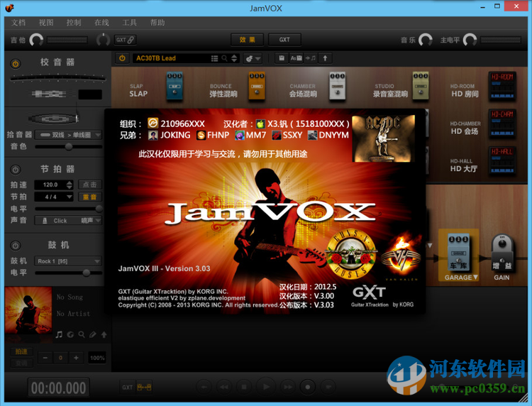Switch to the 效果 tab
Image resolution: width=532 pixels, height=406 pixels.
click(248, 40)
